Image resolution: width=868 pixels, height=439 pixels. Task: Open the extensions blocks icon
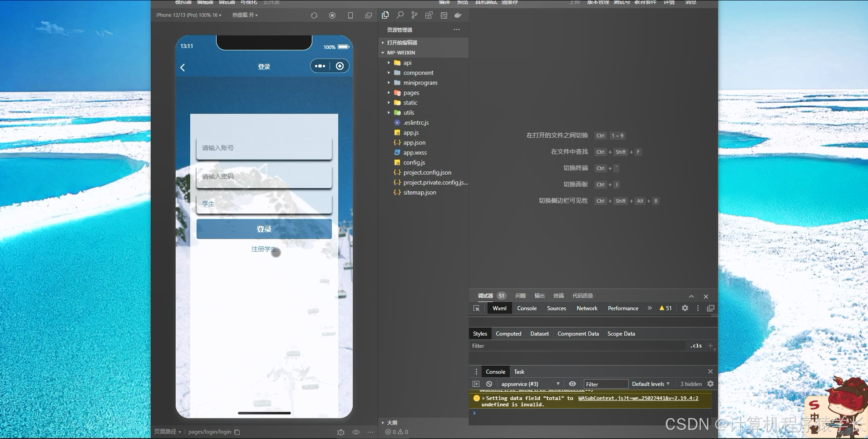429,15
